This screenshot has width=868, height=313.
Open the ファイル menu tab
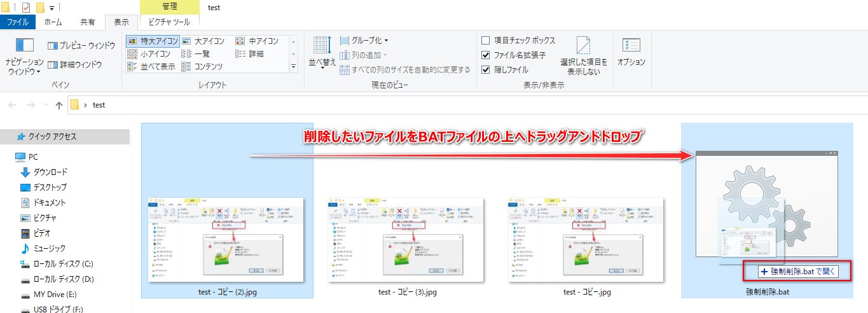coord(17,22)
